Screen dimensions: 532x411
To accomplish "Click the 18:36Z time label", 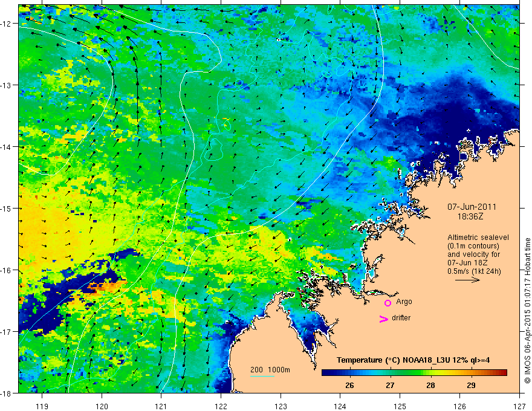I will pyautogui.click(x=470, y=216).
